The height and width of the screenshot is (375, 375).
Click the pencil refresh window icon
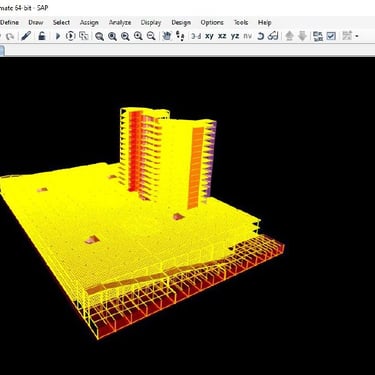[26, 36]
